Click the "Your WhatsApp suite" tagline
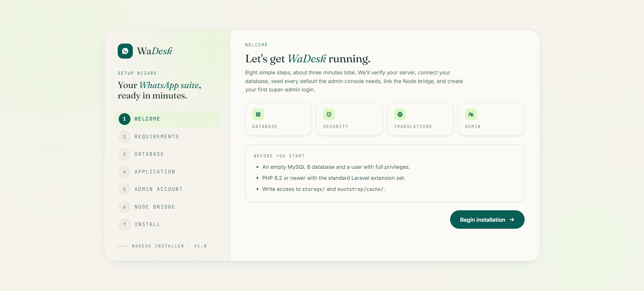The width and height of the screenshot is (644, 291). coord(159,90)
